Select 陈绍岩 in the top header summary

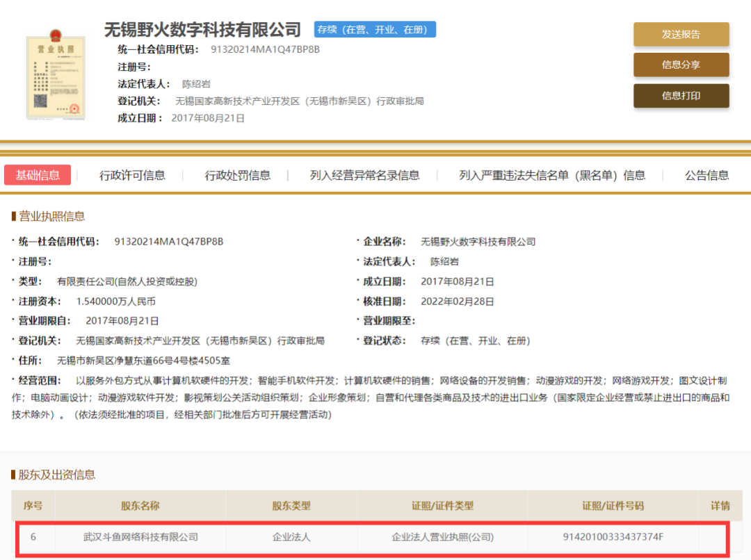click(196, 84)
